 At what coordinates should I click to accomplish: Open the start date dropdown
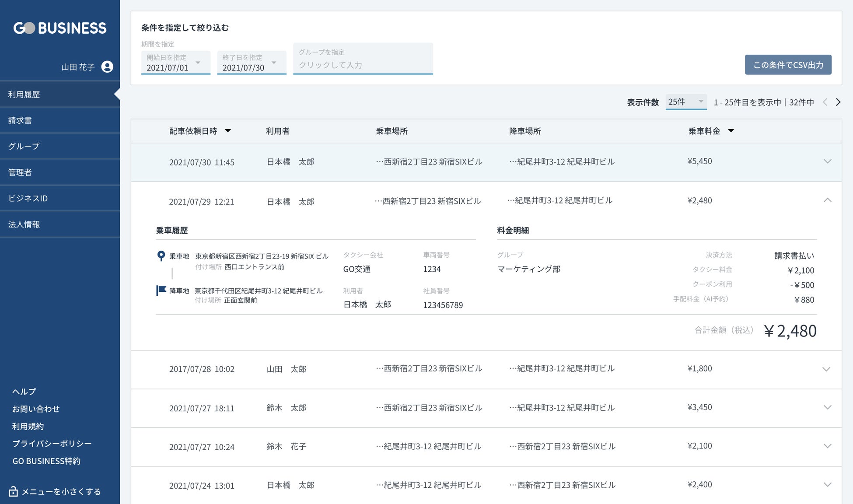click(x=198, y=63)
